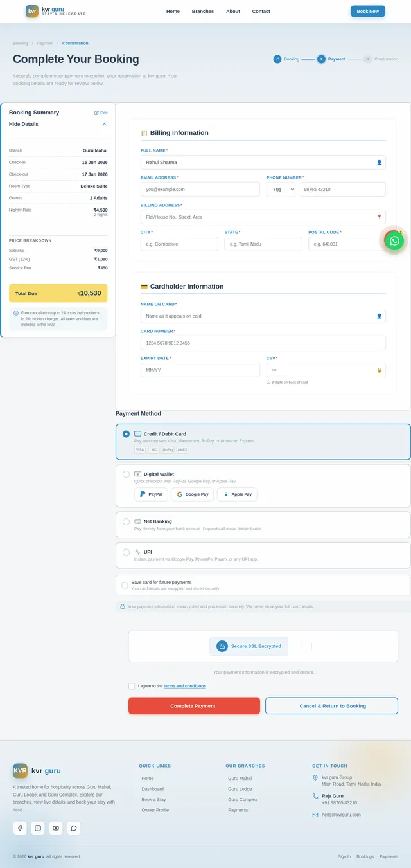Image resolution: width=411 pixels, height=868 pixels.
Task: Click the WhatsApp chat icon in footer
Action: coord(74,828)
